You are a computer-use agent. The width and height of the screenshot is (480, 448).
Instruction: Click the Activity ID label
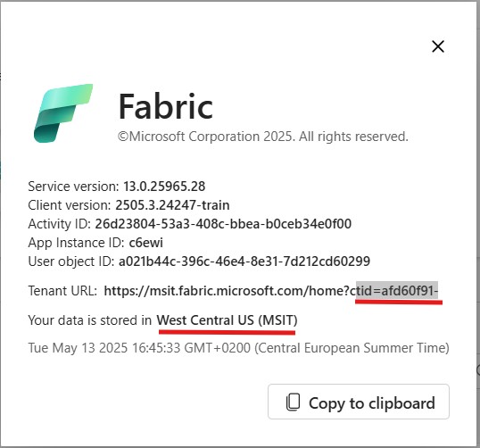coord(60,224)
